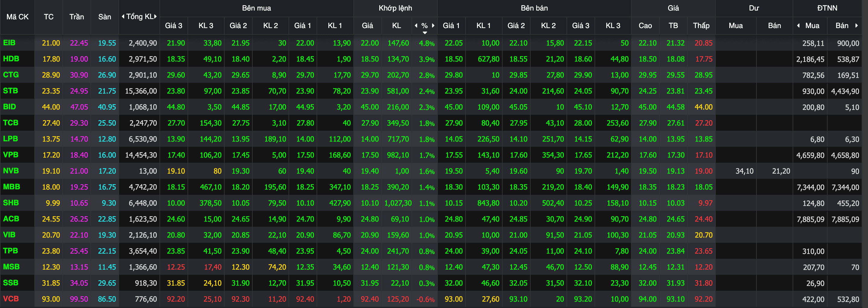Select EIB change value 4.8%
Screen dimensions: 868x308
coord(427,43)
